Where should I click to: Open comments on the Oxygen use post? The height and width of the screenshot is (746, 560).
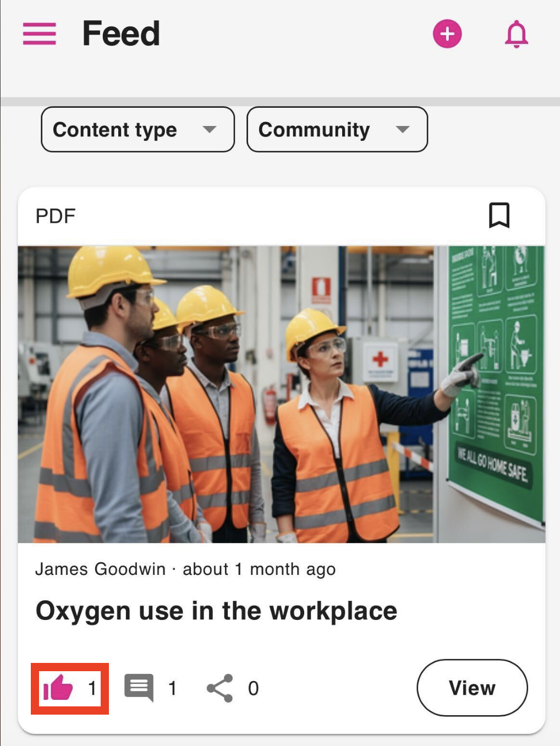pyautogui.click(x=138, y=687)
